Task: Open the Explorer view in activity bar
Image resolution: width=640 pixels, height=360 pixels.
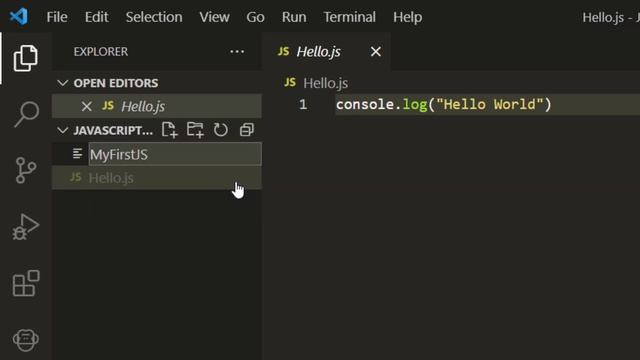Action: tap(26, 58)
